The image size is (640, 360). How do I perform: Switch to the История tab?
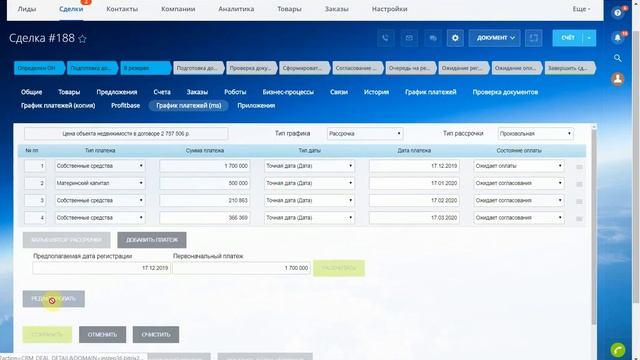click(376, 92)
